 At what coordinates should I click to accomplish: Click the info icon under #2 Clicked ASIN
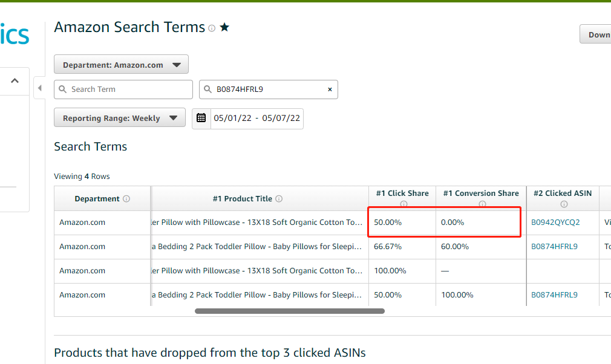[x=564, y=204]
